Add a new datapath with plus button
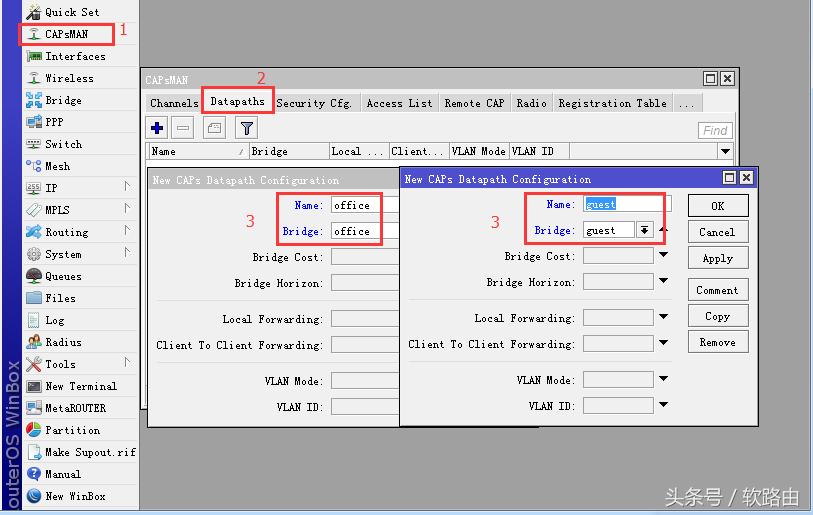 coord(157,128)
